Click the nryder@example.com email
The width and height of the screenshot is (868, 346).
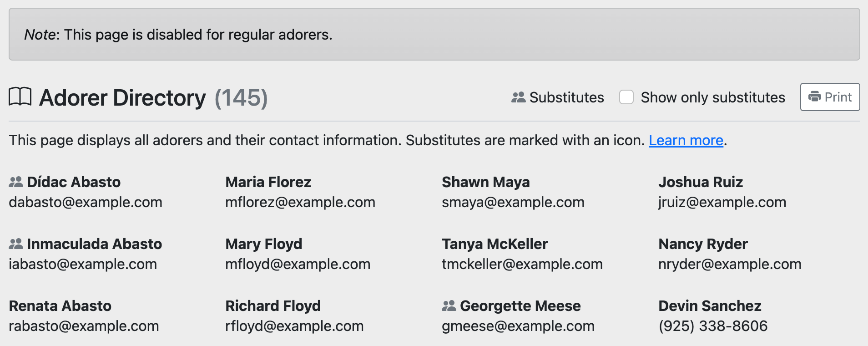729,264
